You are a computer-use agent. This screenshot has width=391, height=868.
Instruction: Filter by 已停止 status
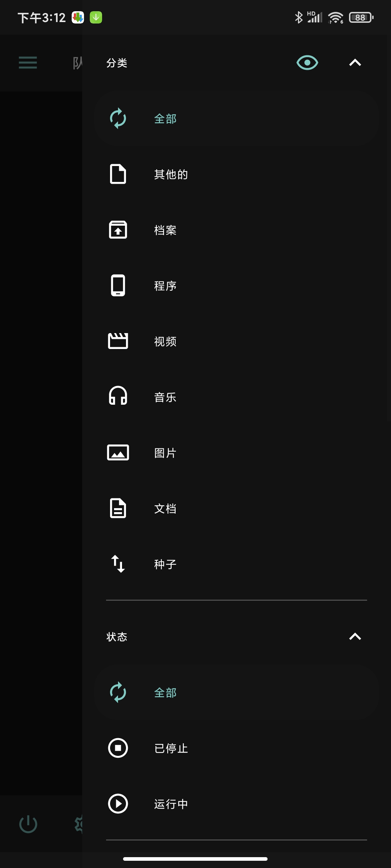coord(236,748)
